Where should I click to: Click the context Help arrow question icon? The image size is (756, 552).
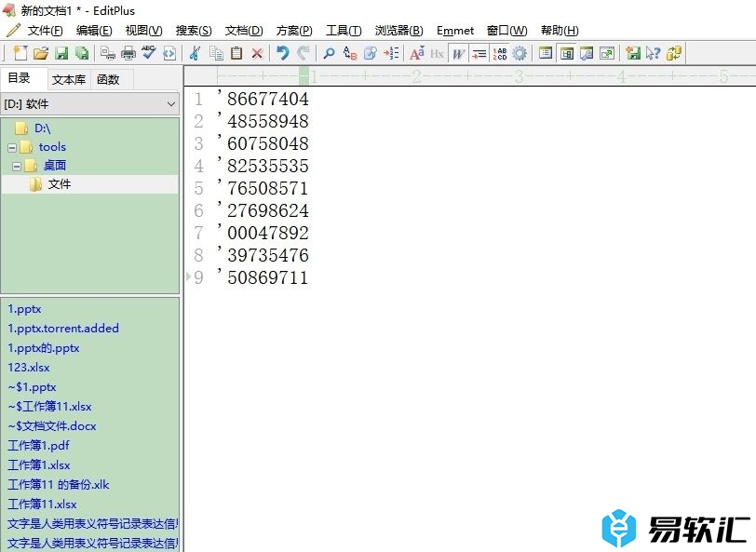(654, 53)
